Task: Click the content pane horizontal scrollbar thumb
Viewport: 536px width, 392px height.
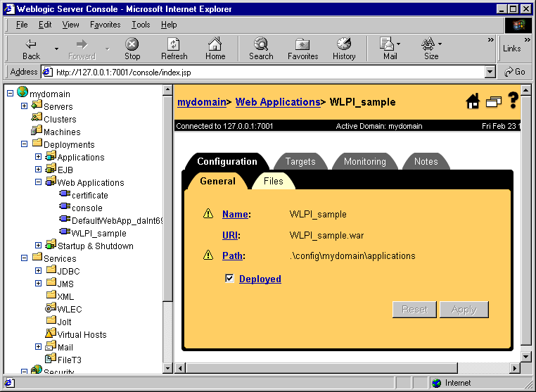Action: [321, 368]
